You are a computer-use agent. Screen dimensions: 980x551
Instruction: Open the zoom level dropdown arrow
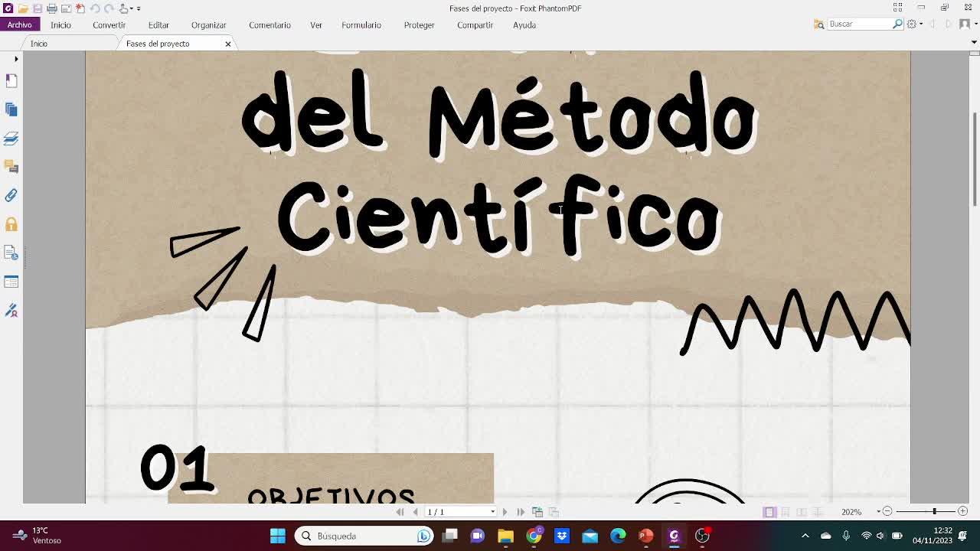pyautogui.click(x=878, y=512)
